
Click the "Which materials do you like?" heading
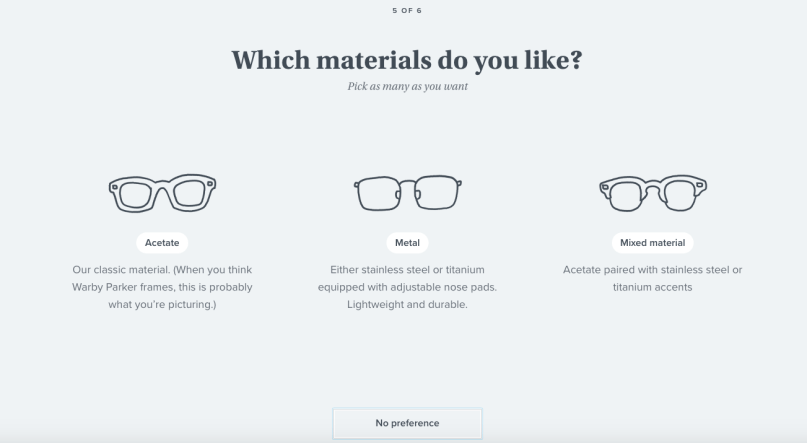click(407, 59)
